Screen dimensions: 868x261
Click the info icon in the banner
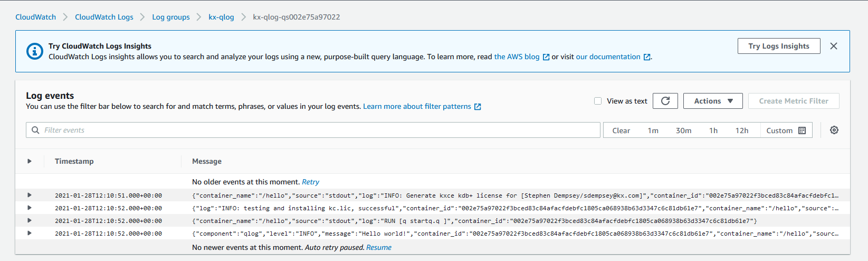(35, 51)
